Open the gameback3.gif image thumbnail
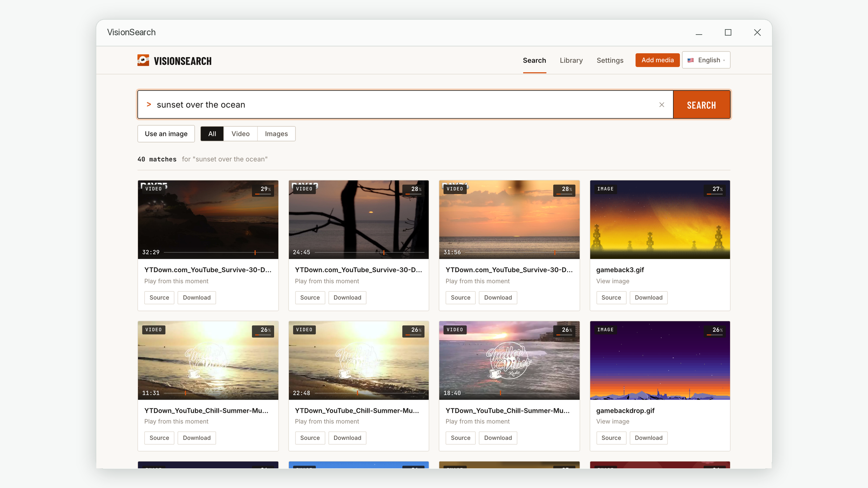This screenshot has height=488, width=868. point(660,220)
